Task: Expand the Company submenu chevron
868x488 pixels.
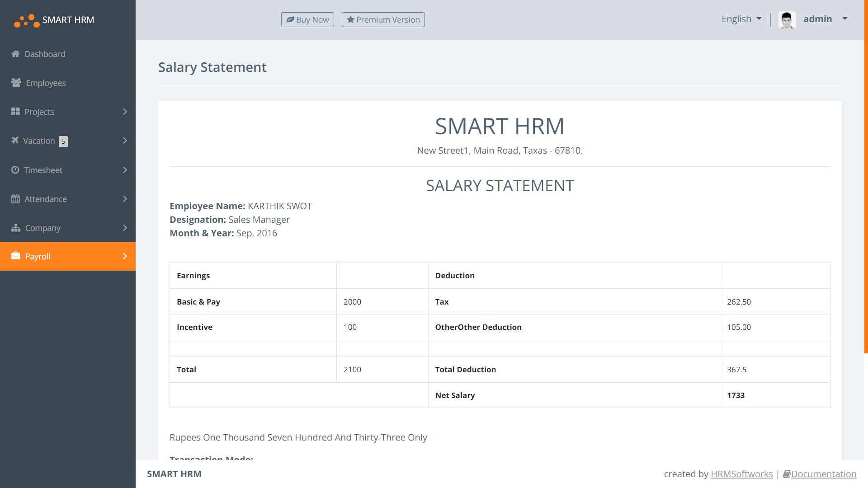Action: tap(125, 228)
